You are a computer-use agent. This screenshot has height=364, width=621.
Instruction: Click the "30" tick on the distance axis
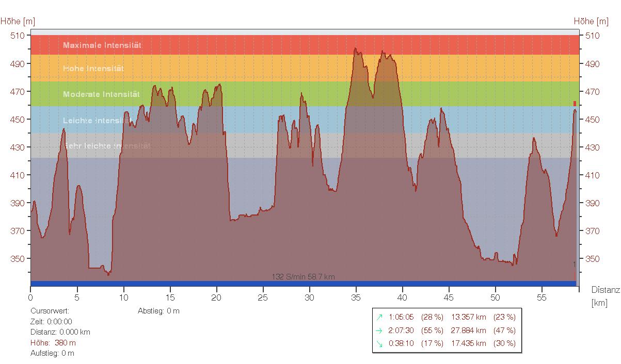[309, 297]
